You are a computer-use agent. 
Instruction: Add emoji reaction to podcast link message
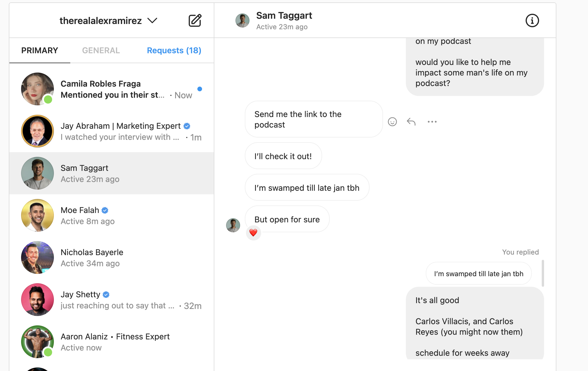[392, 122]
